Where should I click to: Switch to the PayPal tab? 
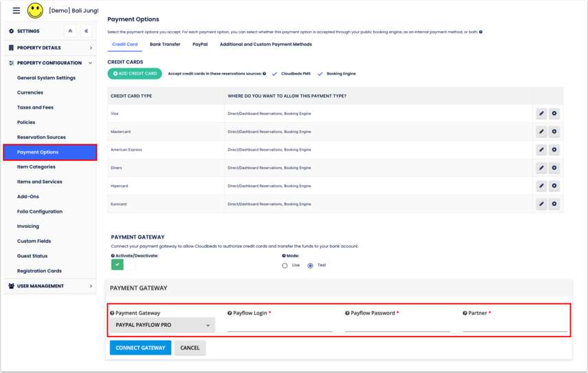[x=200, y=45]
